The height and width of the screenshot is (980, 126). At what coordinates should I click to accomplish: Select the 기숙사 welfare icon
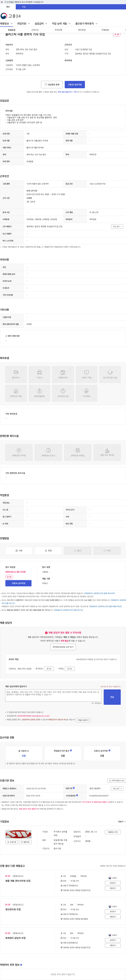(x=40, y=374)
